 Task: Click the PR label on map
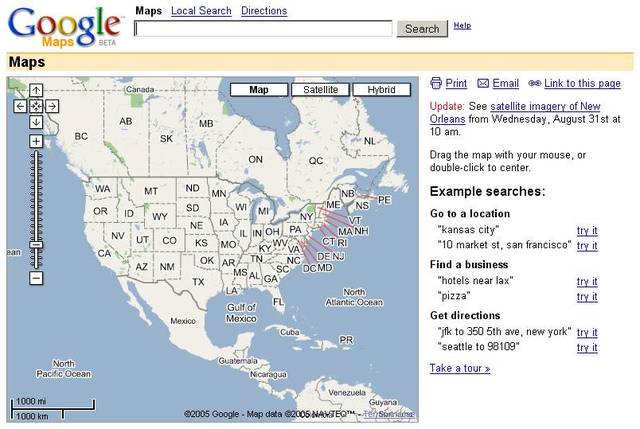coord(346,340)
